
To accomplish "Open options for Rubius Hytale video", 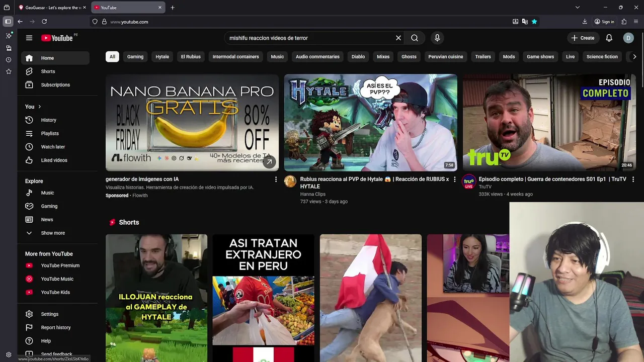I will click(455, 179).
